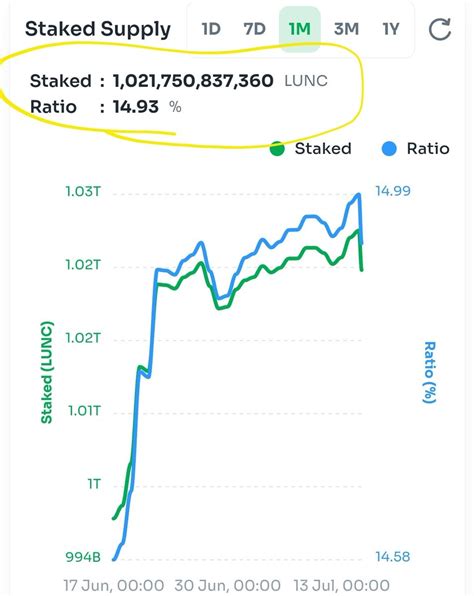Click the 17 Jun date axis label
Screen dimensions: 474x596
[114, 585]
